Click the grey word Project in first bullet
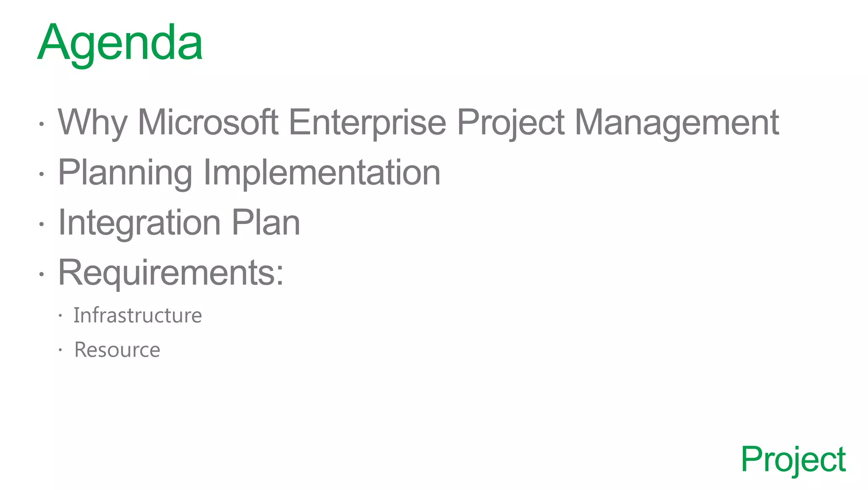 coord(510,122)
